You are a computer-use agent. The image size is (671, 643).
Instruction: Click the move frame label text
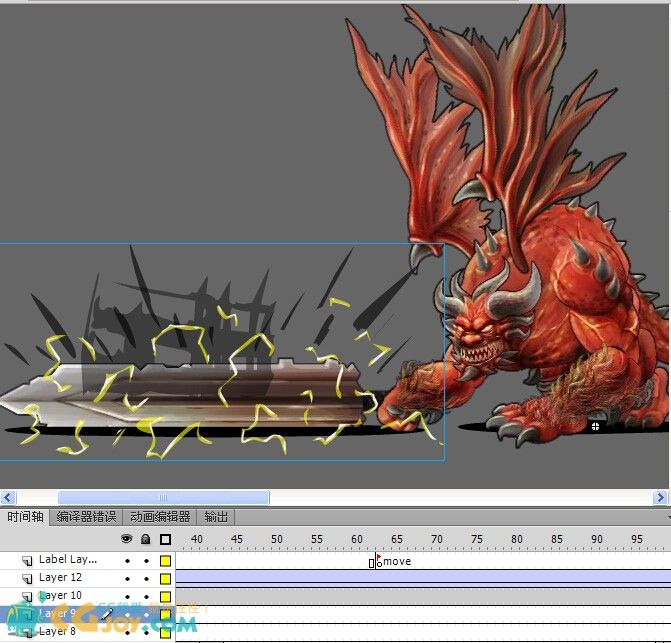pos(397,561)
